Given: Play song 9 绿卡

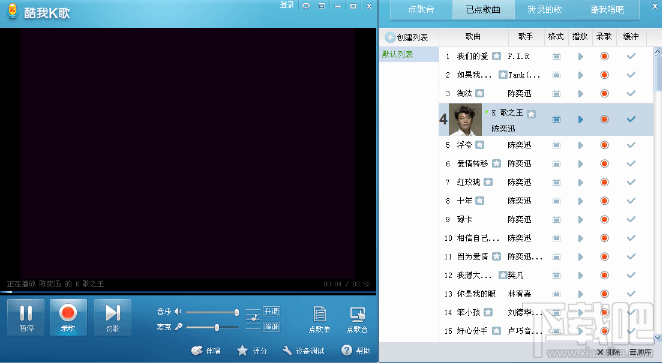Looking at the screenshot, I should coord(581,220).
